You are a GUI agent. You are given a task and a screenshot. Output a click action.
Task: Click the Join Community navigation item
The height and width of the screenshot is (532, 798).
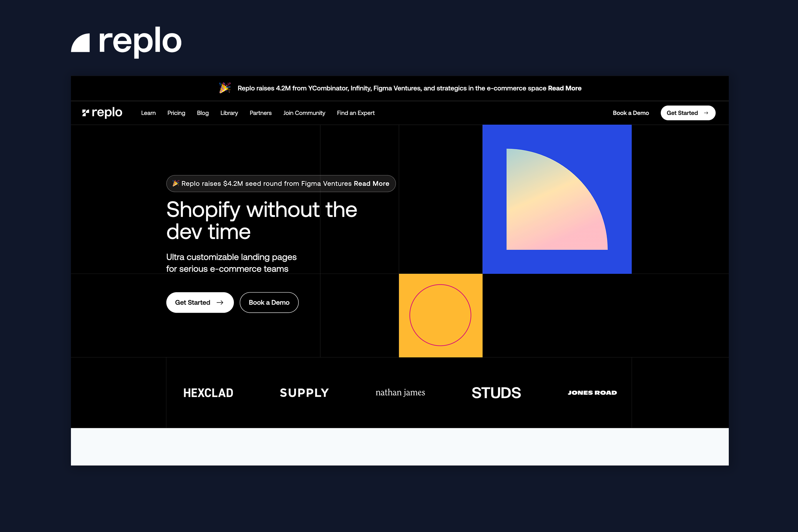pyautogui.click(x=304, y=112)
